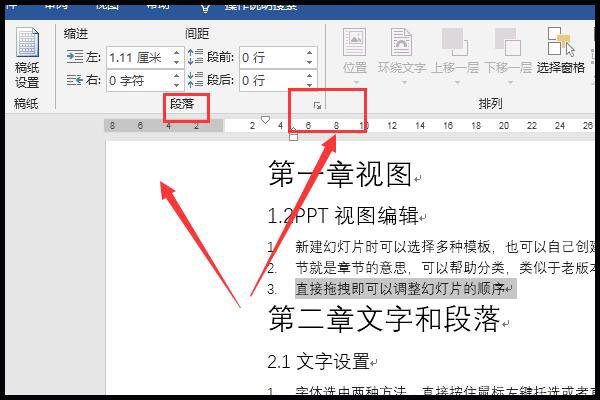This screenshot has width=600, height=400.
Task: Click the 20 mark on the horizontal ruler
Action: tap(504, 126)
